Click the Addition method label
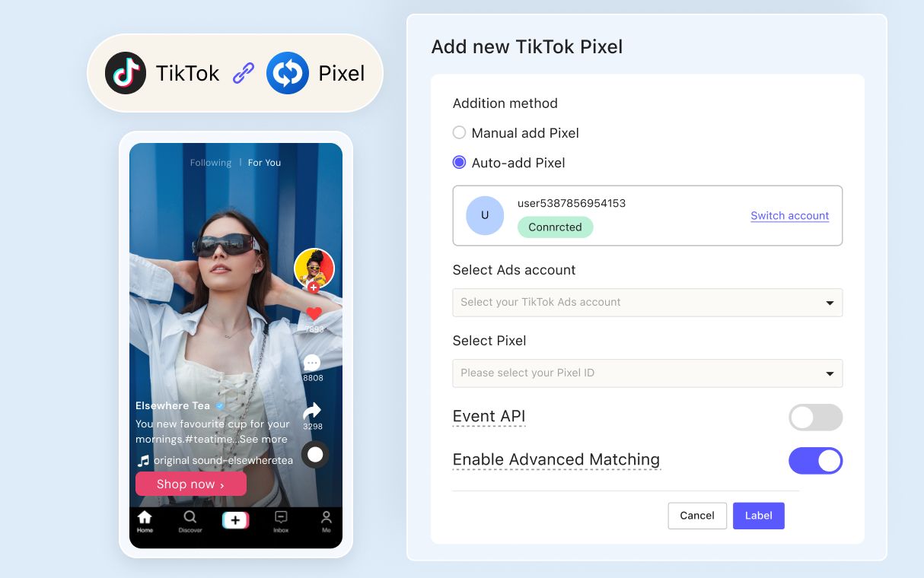924x578 pixels. pyautogui.click(x=505, y=103)
